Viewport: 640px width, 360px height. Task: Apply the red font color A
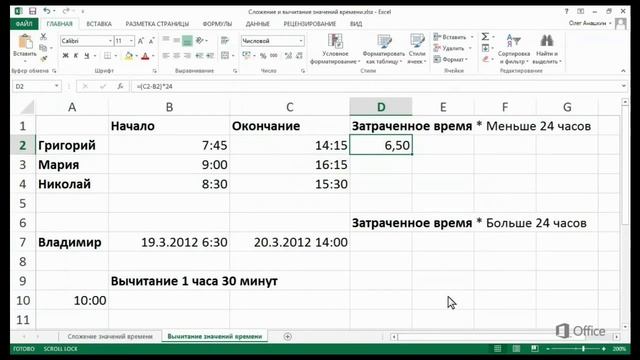click(x=145, y=56)
